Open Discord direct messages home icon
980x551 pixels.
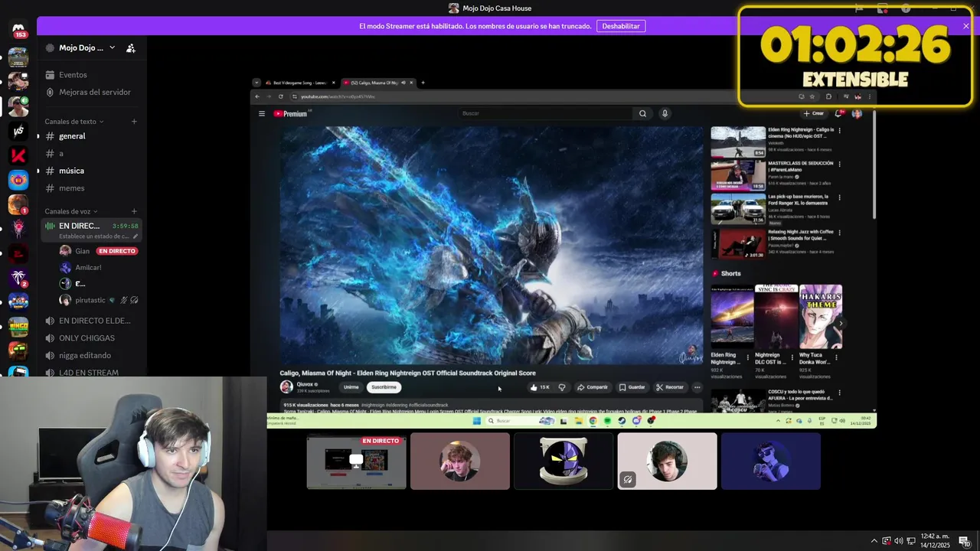point(18,28)
